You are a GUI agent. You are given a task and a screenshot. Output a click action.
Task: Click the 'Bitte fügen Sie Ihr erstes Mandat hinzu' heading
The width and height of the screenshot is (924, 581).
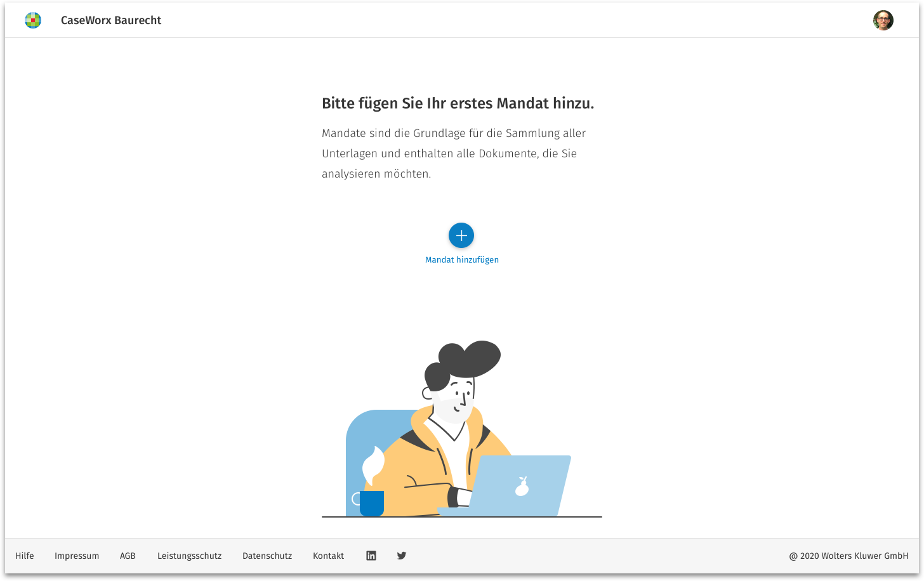tap(458, 103)
